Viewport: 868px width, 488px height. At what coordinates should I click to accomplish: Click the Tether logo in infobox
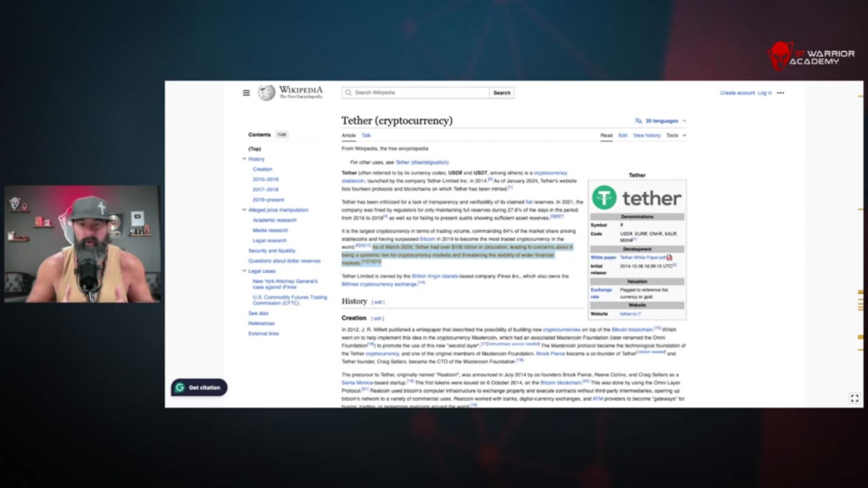pos(637,198)
